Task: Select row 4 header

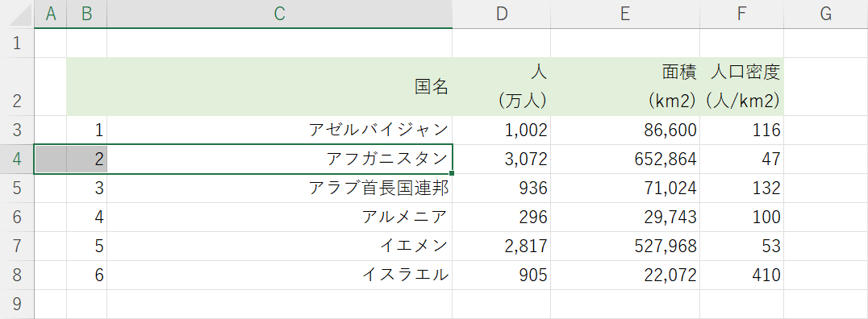Action: pos(17,159)
